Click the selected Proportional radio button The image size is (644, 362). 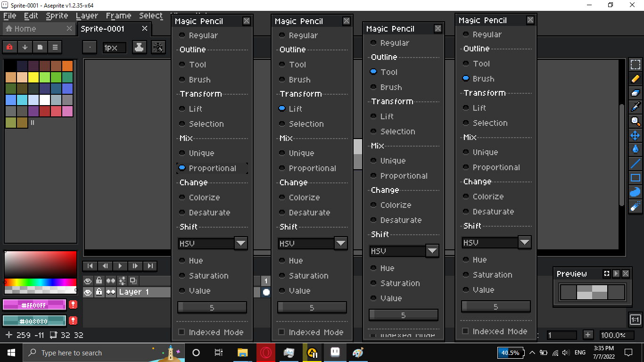[x=182, y=168]
